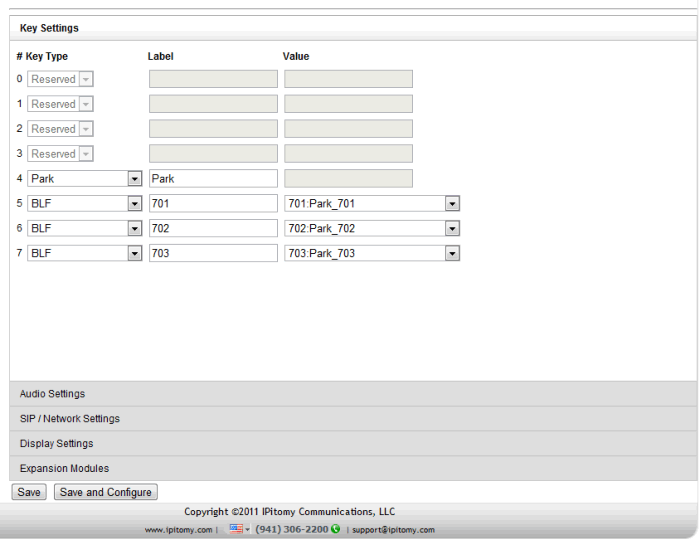Expand the Audio Settings section
The height and width of the screenshot is (540, 700).
pyautogui.click(x=353, y=394)
